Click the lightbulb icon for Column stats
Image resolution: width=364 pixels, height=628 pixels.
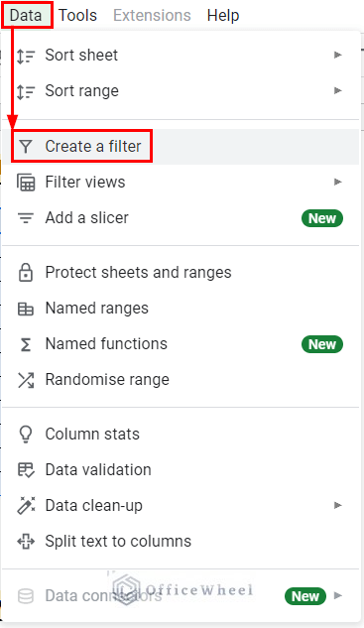[x=26, y=435]
